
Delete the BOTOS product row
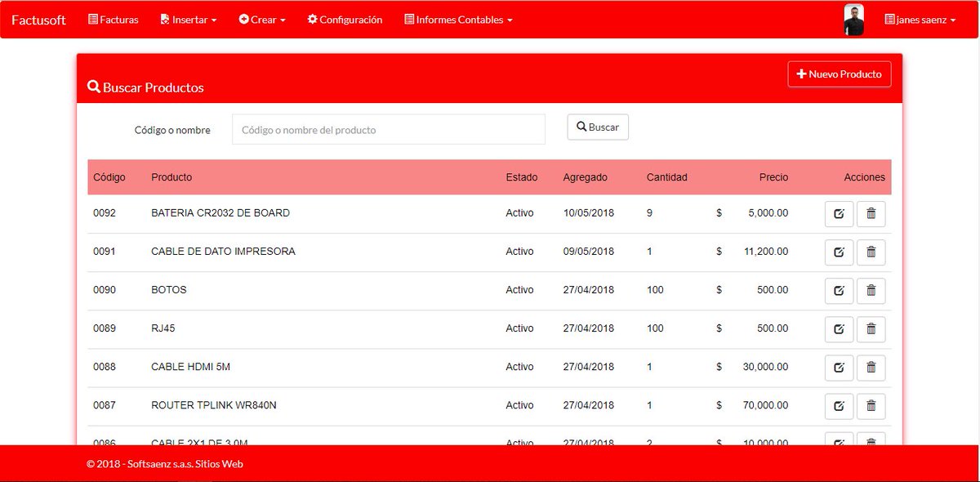871,291
